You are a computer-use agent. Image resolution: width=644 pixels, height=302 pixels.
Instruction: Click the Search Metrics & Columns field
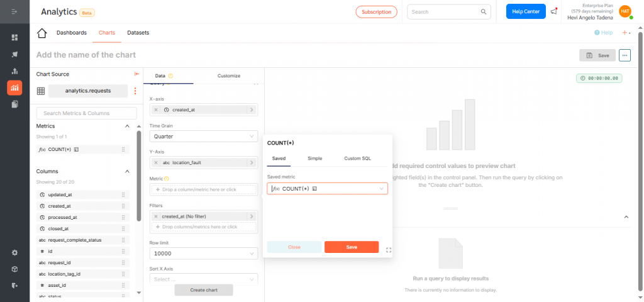87,113
